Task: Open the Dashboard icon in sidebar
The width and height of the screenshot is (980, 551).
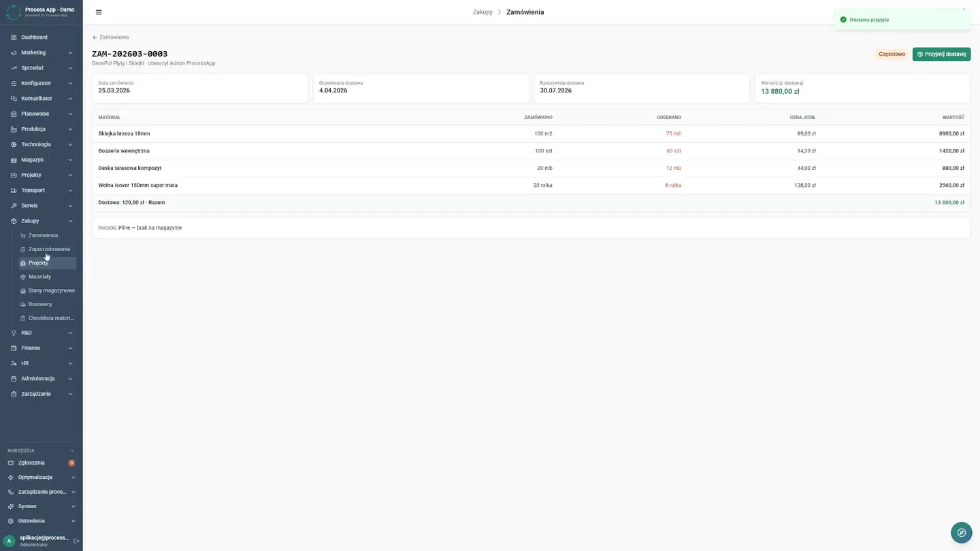Action: pos(14,37)
